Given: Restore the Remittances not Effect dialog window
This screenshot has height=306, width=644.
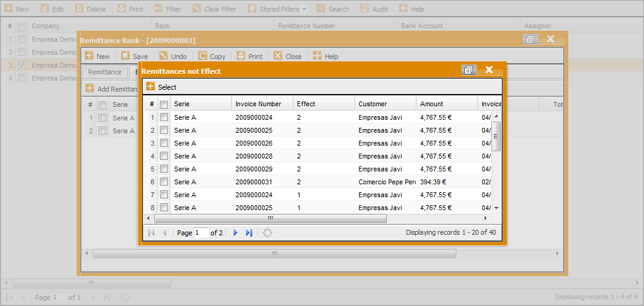Looking at the screenshot, I should click(469, 70).
